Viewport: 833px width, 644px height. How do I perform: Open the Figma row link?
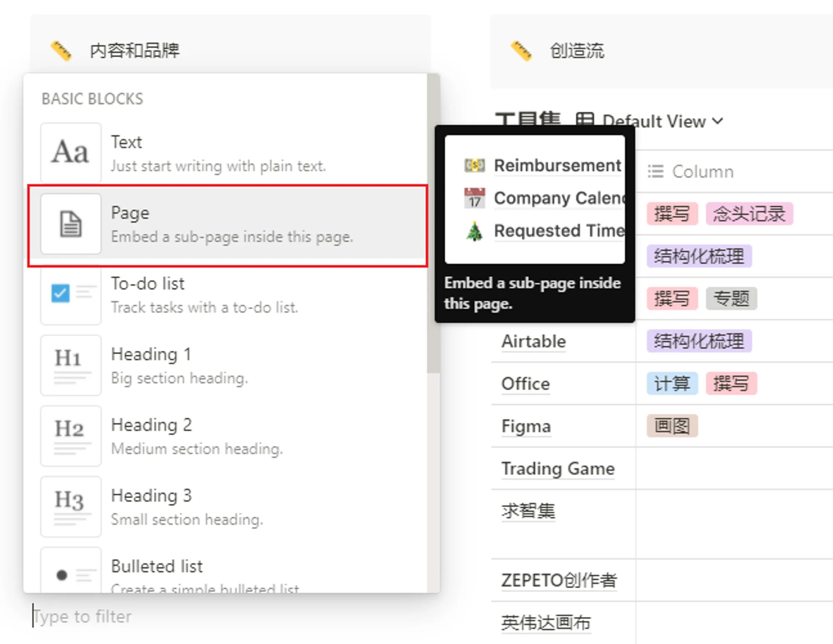(x=526, y=426)
